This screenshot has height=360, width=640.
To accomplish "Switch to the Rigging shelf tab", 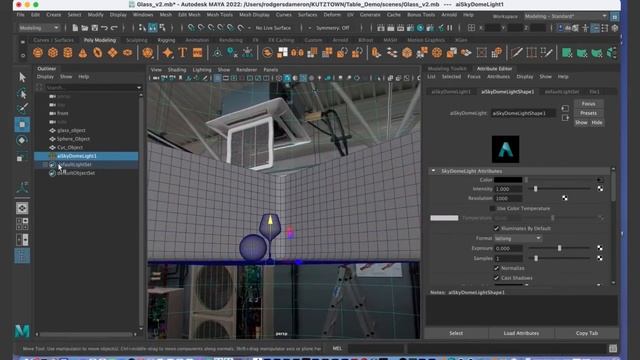I will 166,40.
